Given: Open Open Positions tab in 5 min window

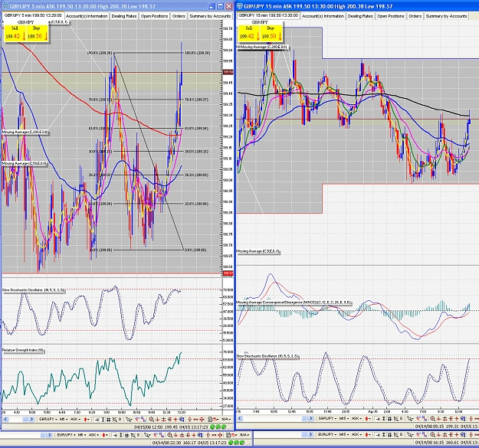Looking at the screenshot, I should tap(154, 16).
